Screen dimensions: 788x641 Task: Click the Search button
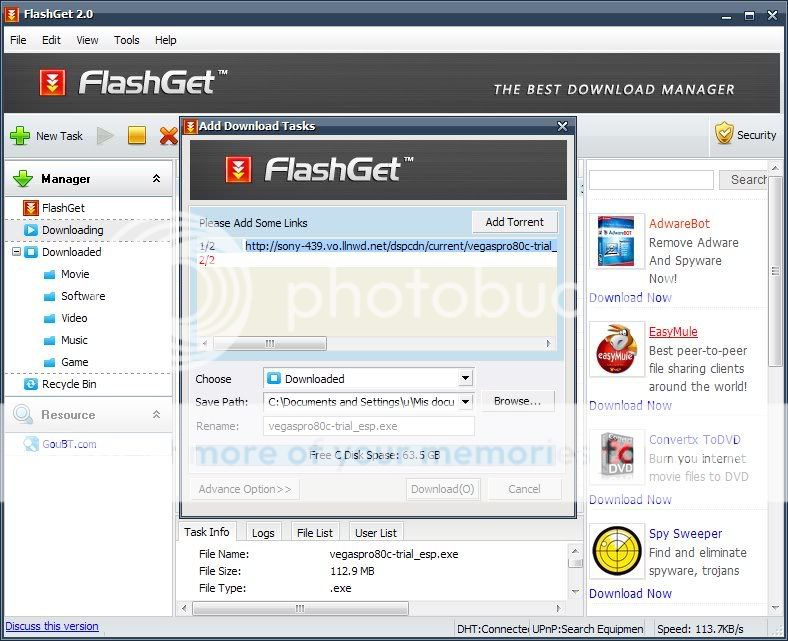[x=744, y=179]
